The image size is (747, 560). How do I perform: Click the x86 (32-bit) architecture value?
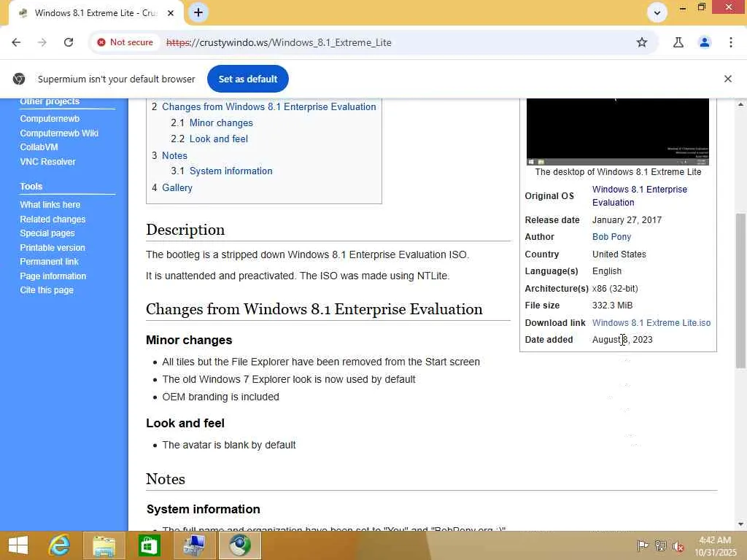click(615, 289)
